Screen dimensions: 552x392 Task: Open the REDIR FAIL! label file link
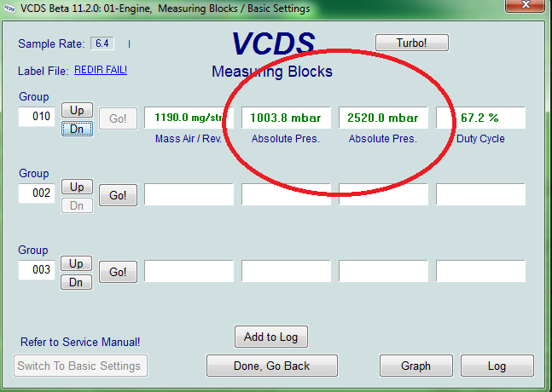[101, 70]
